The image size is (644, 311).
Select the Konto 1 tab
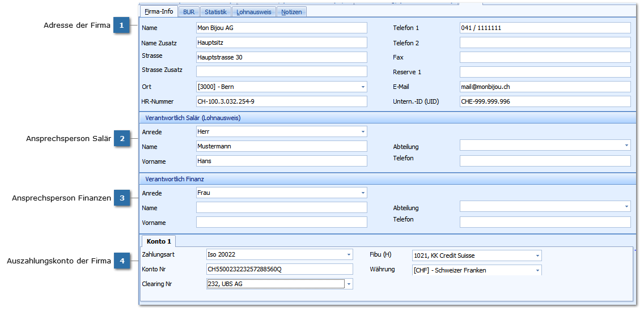tap(158, 241)
